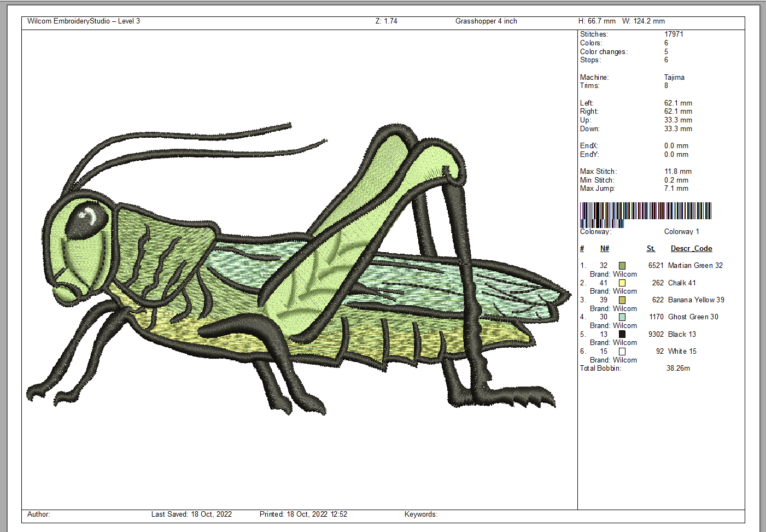Image resolution: width=766 pixels, height=532 pixels.
Task: Click the stitch count value 17971
Action: coord(674,34)
